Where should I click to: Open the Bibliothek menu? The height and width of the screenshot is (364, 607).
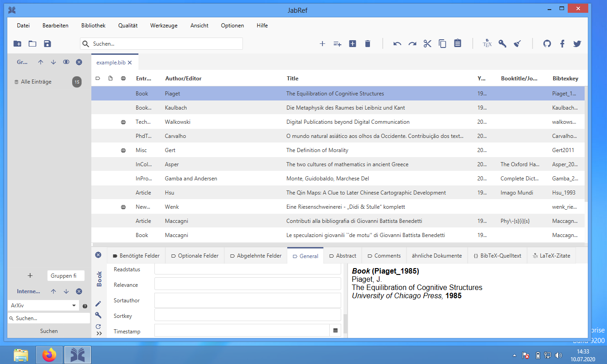(93, 26)
